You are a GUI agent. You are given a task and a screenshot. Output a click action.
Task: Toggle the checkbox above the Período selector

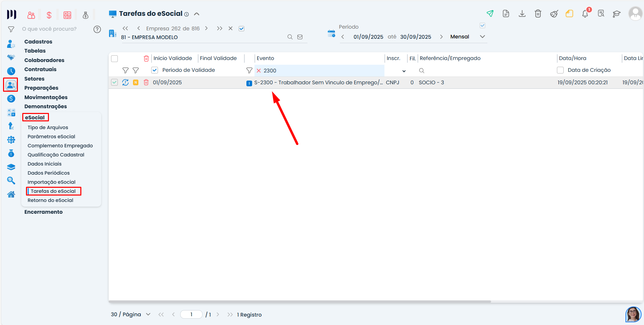tap(483, 26)
